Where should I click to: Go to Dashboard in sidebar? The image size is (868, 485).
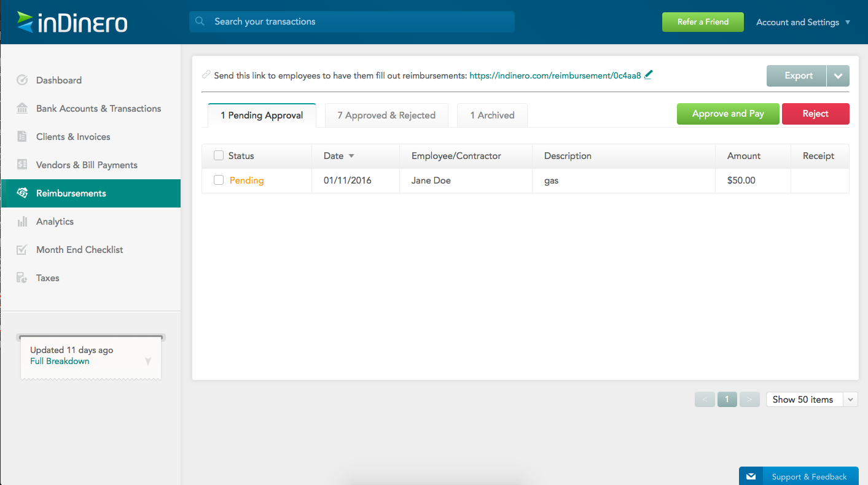point(59,80)
